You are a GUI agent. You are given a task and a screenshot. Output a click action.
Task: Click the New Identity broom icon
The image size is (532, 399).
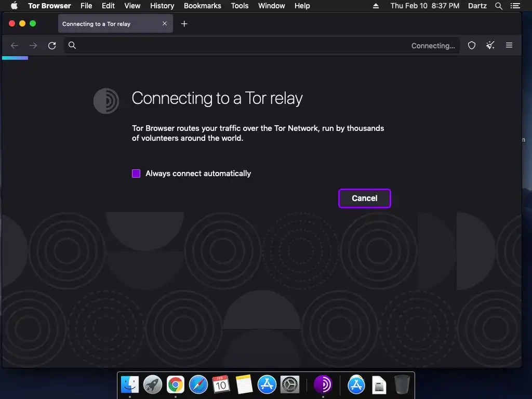click(x=490, y=45)
